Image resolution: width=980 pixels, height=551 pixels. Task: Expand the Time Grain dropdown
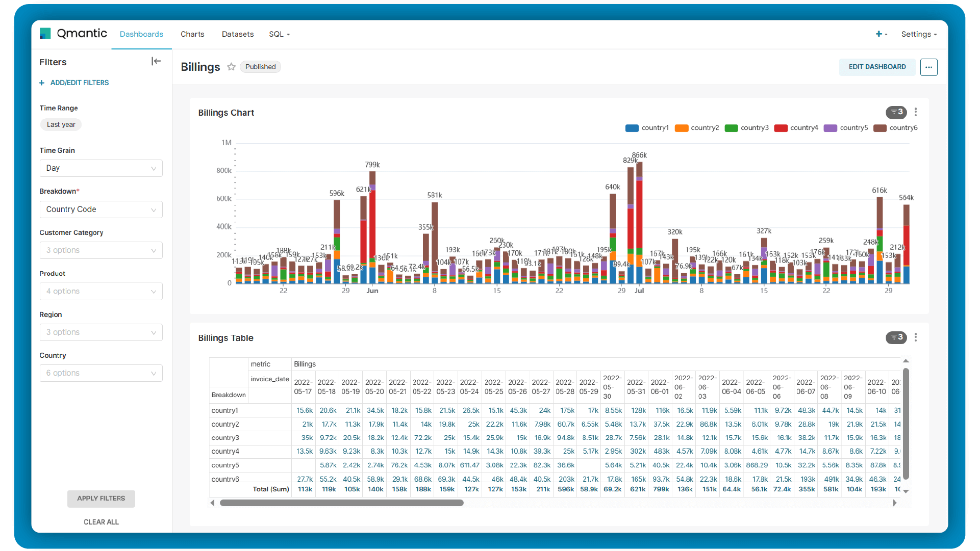(x=101, y=168)
